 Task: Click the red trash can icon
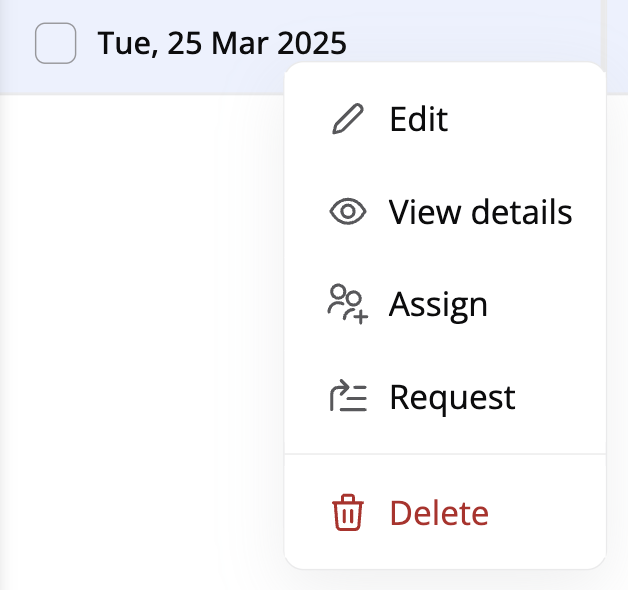coord(347,513)
